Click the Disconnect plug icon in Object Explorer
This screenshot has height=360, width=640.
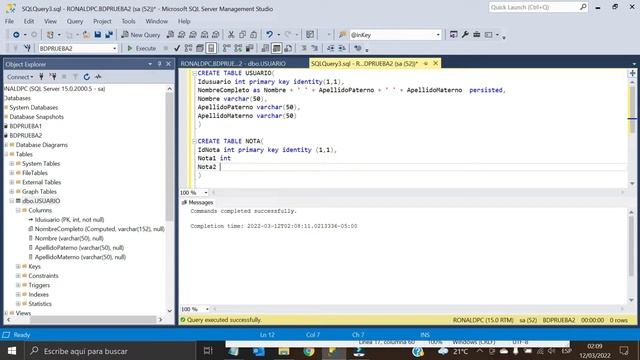[x=53, y=77]
